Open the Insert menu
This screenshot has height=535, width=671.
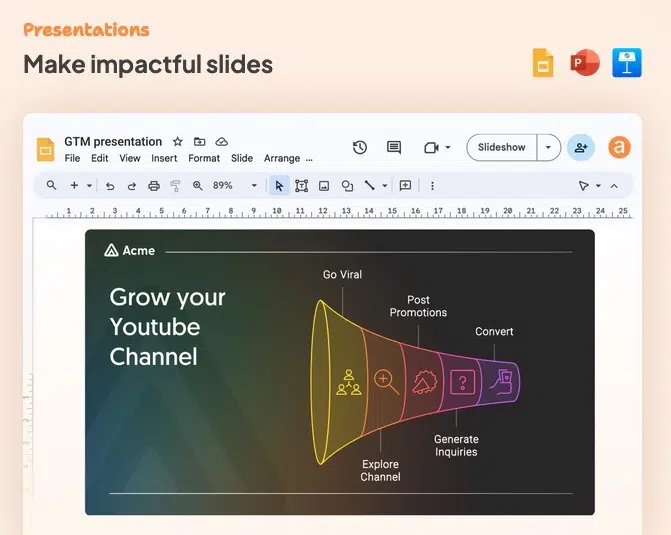pos(164,158)
